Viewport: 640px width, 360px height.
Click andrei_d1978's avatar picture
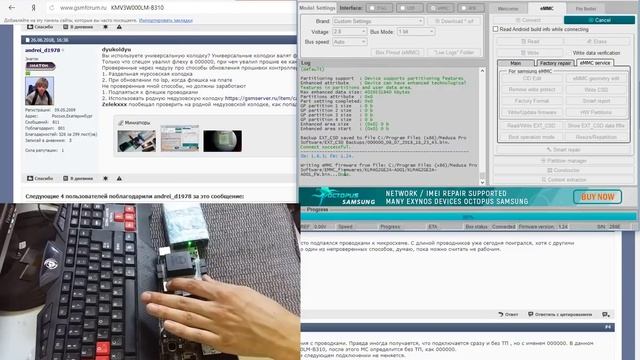click(x=39, y=91)
